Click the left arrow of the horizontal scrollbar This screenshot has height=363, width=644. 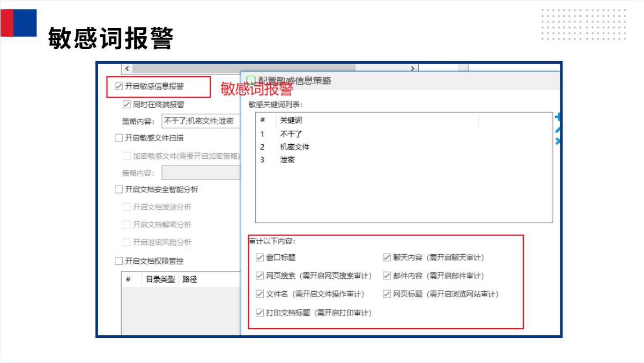point(127,69)
